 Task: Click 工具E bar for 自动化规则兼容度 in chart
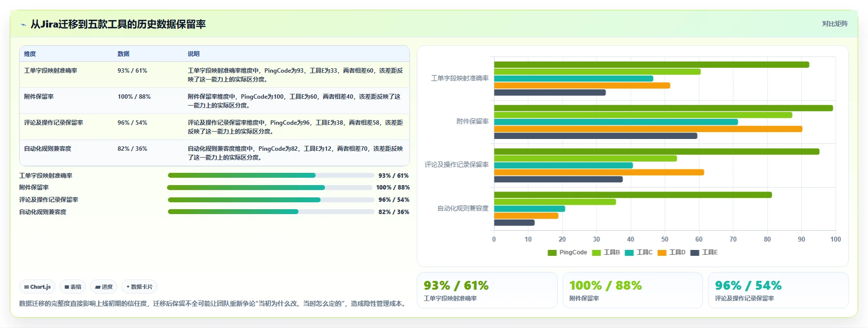[x=514, y=223]
